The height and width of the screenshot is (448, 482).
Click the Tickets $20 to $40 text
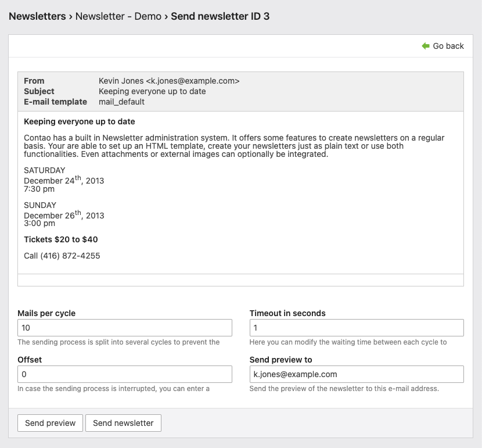pyautogui.click(x=61, y=239)
